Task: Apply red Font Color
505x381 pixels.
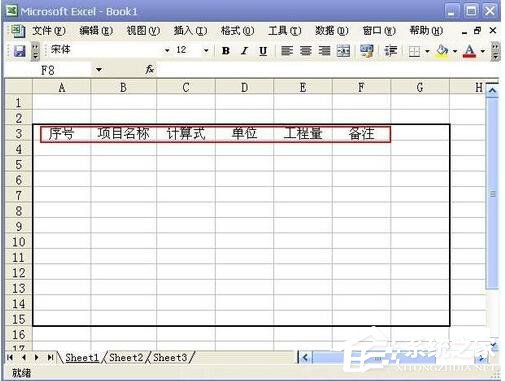Action: click(x=469, y=51)
